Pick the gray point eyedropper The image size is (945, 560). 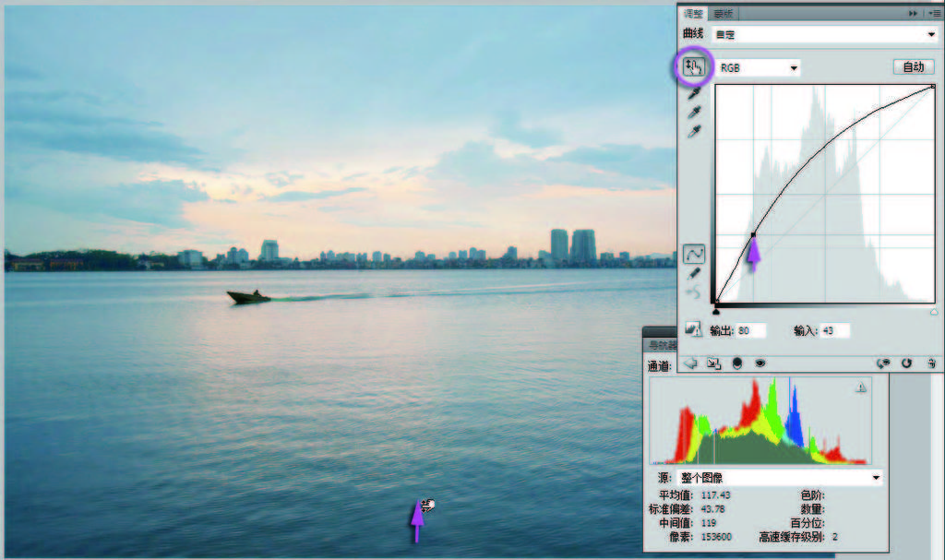click(694, 113)
